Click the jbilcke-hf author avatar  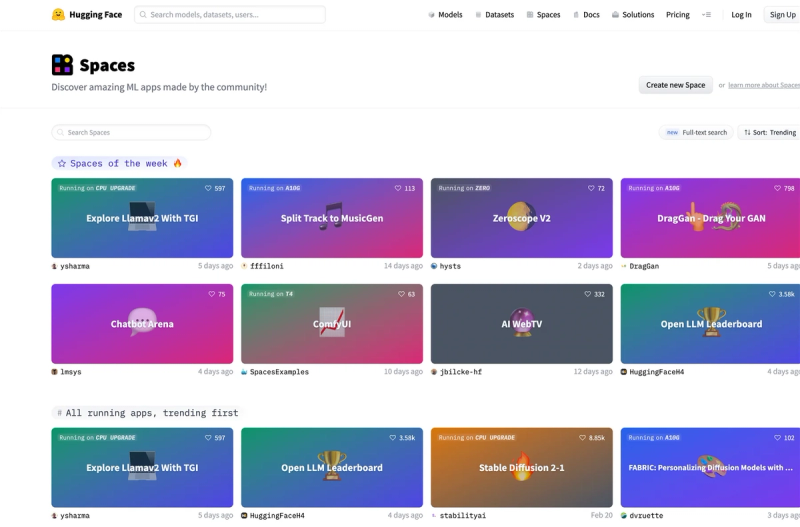pyautogui.click(x=434, y=372)
